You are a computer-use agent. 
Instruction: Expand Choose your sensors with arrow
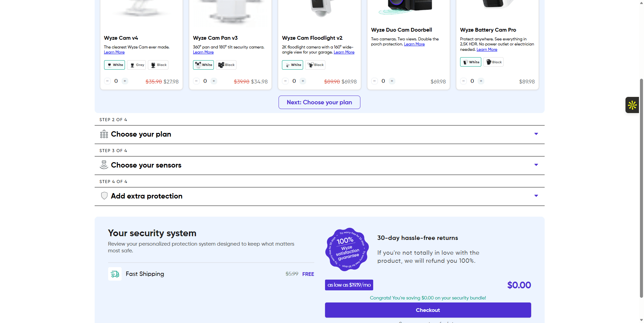tap(536, 165)
